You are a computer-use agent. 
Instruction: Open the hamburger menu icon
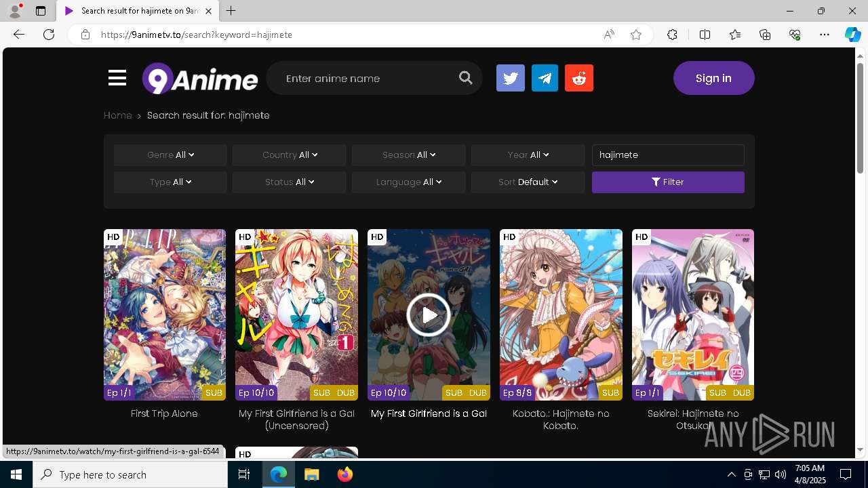tap(117, 78)
